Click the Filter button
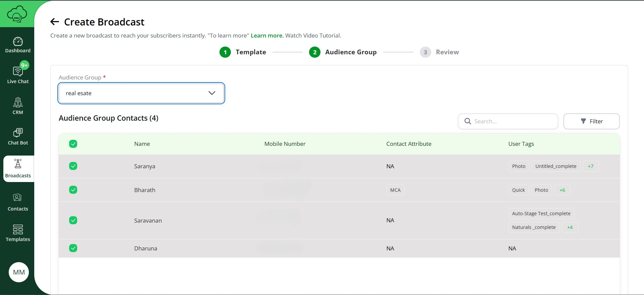644x295 pixels. click(x=591, y=121)
